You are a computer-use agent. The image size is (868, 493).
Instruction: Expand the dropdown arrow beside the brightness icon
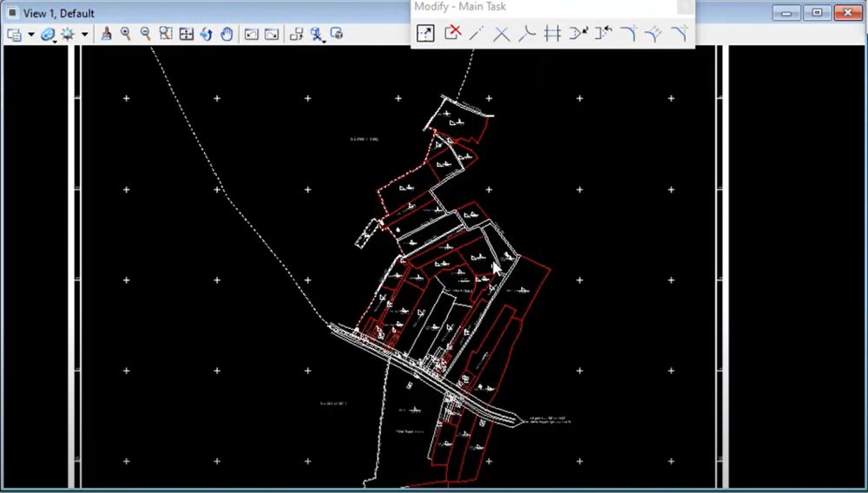(x=84, y=35)
